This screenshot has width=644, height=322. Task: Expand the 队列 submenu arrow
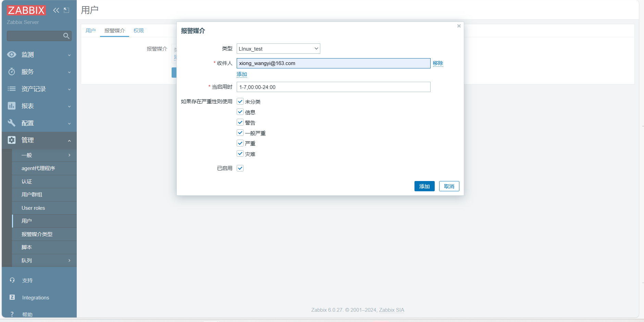tap(69, 260)
